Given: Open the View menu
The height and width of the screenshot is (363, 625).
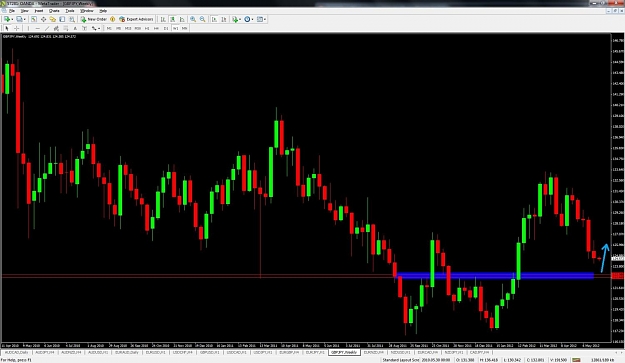Looking at the screenshot, I should point(24,11).
